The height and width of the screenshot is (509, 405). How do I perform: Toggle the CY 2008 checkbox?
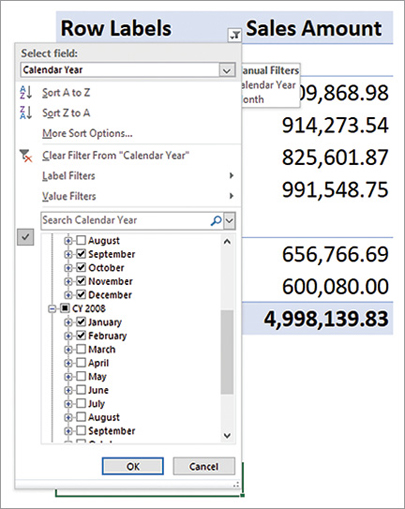coord(65,308)
